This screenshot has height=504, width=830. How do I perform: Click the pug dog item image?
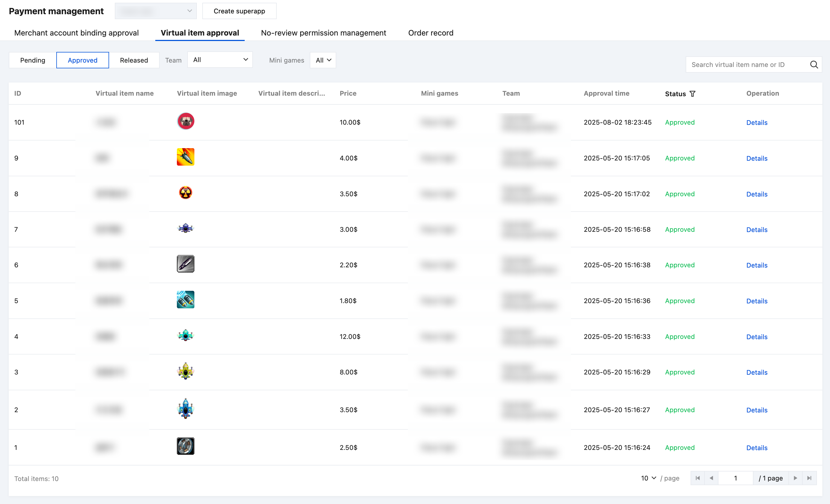(186, 121)
